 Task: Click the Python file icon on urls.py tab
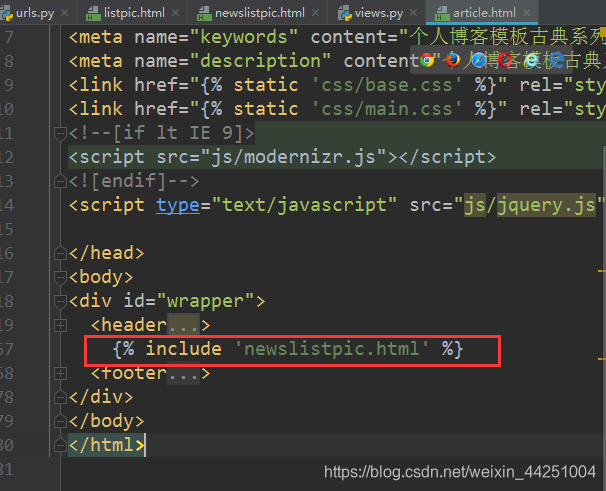[7, 13]
